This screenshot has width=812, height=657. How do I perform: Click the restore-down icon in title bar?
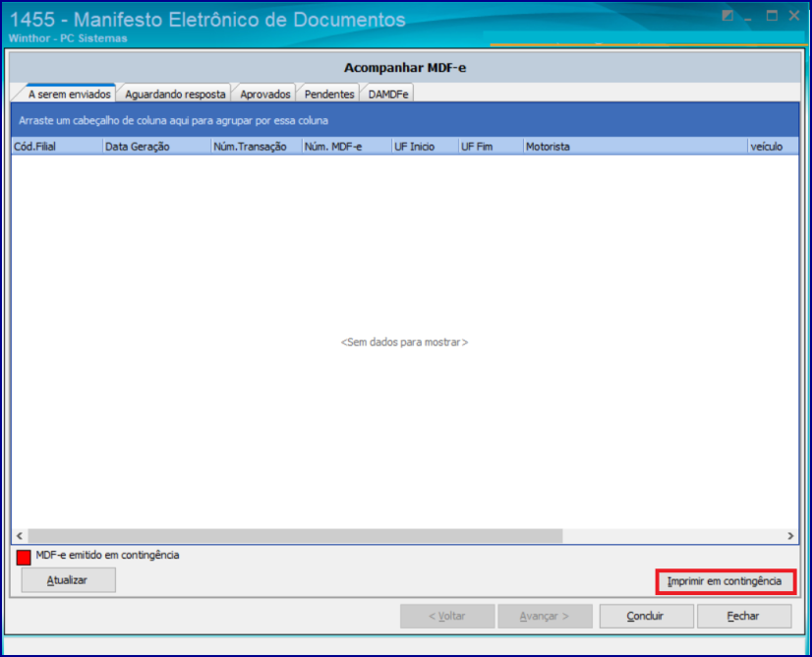pyautogui.click(x=727, y=16)
